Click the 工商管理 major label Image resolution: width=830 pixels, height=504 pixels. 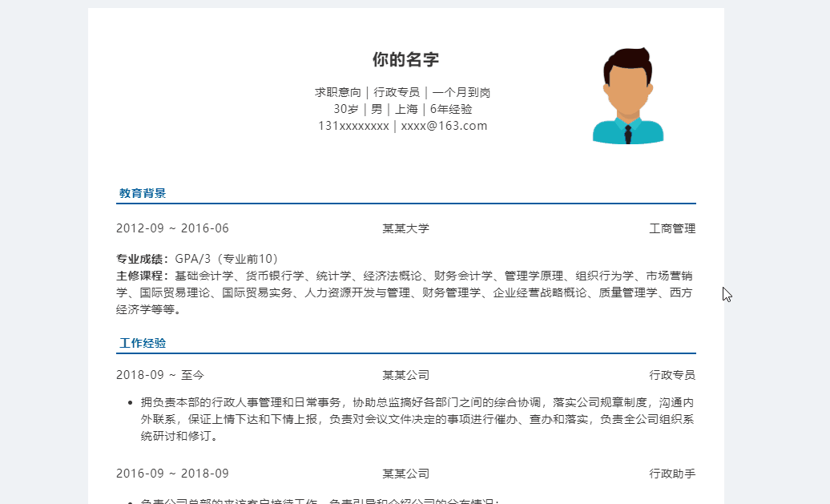tap(673, 228)
